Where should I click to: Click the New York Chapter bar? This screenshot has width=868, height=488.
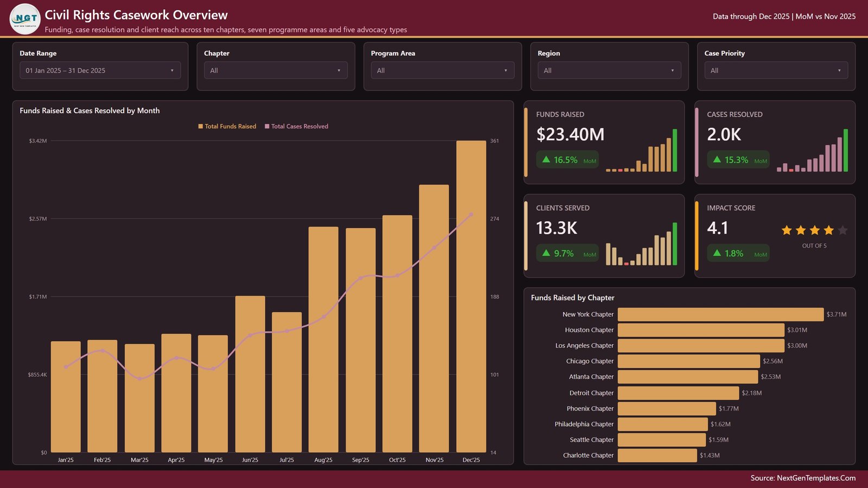pos(720,314)
